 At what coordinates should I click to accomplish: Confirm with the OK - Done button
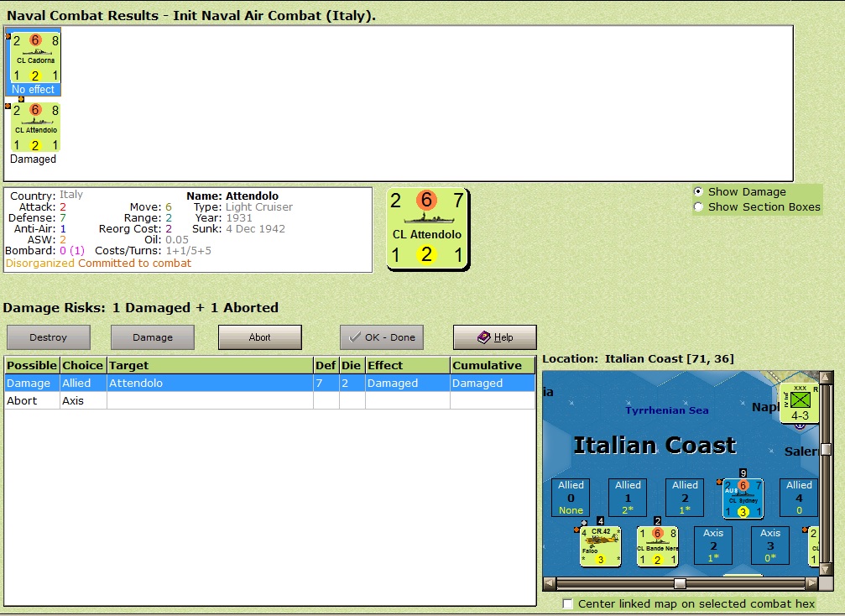pos(382,337)
